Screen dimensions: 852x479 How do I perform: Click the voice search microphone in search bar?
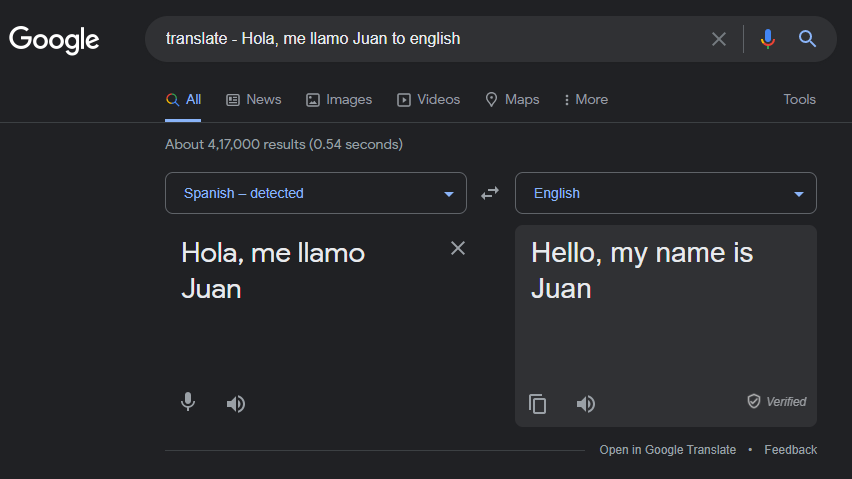(767, 39)
